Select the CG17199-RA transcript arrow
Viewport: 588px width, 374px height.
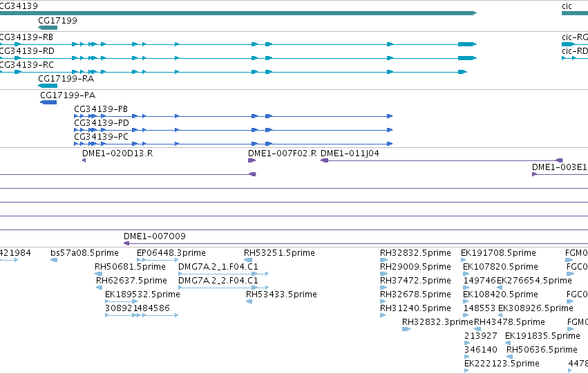click(48, 86)
